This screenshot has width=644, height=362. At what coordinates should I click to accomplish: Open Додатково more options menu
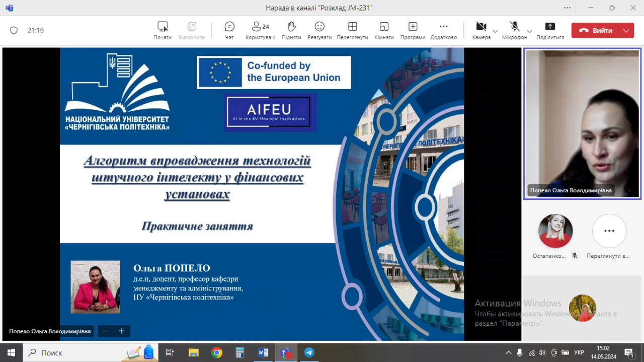(x=443, y=30)
